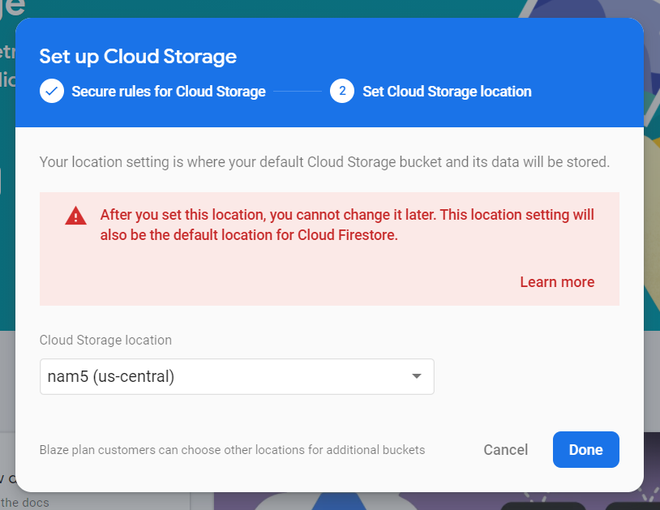Click the Blaze plan customers note
This screenshot has width=660, height=510.
click(x=232, y=450)
